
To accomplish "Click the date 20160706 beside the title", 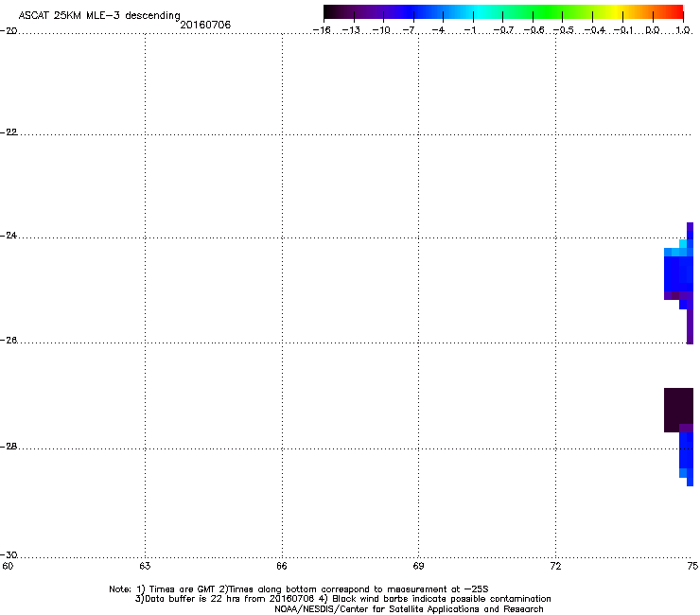I will pos(205,25).
